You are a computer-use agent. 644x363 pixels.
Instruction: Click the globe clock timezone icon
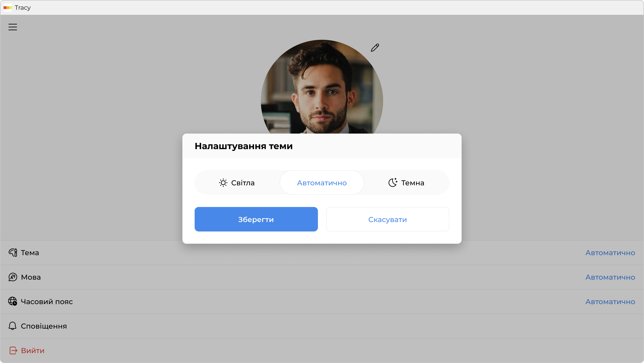point(13,301)
